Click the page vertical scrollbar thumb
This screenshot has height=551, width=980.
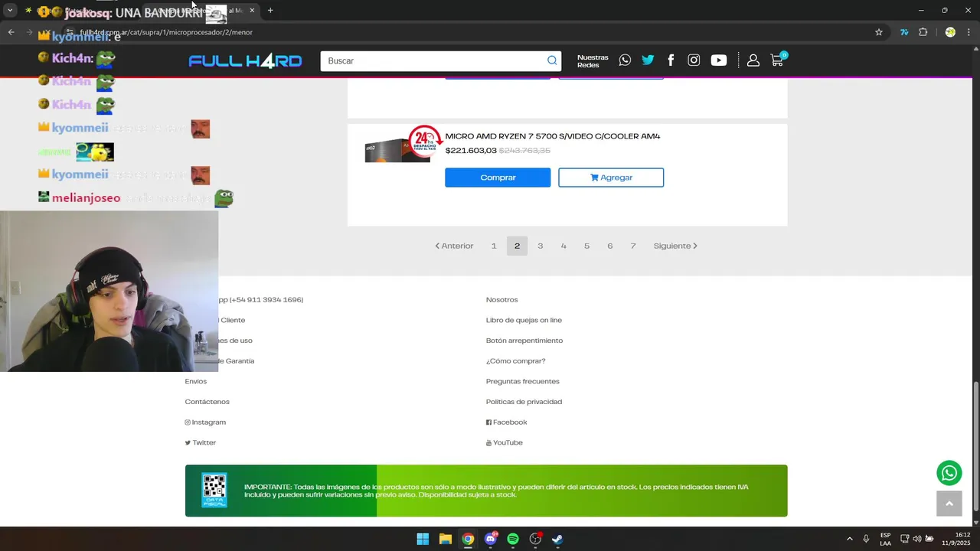(975, 447)
